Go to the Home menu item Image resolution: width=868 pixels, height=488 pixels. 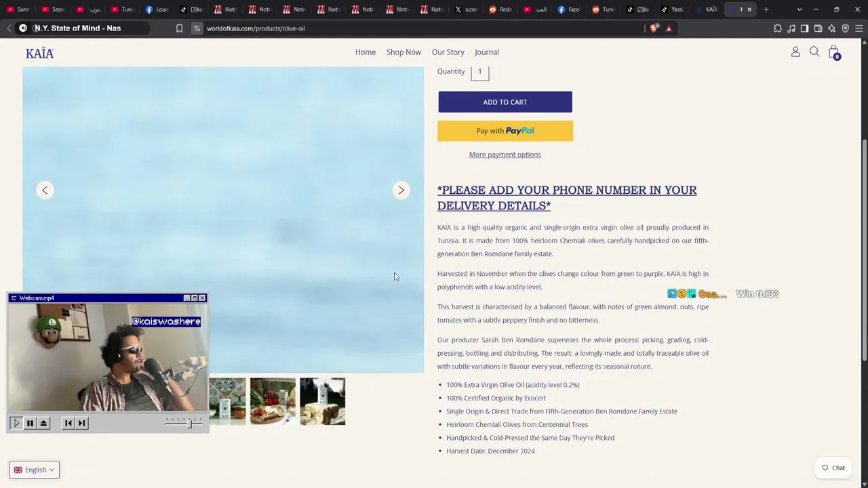tap(366, 52)
